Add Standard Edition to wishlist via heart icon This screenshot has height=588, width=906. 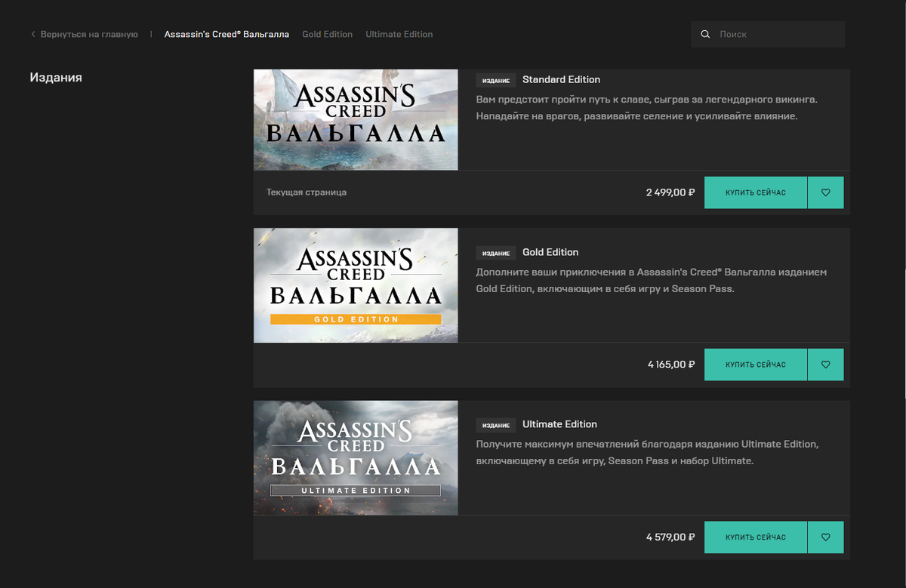click(x=825, y=192)
